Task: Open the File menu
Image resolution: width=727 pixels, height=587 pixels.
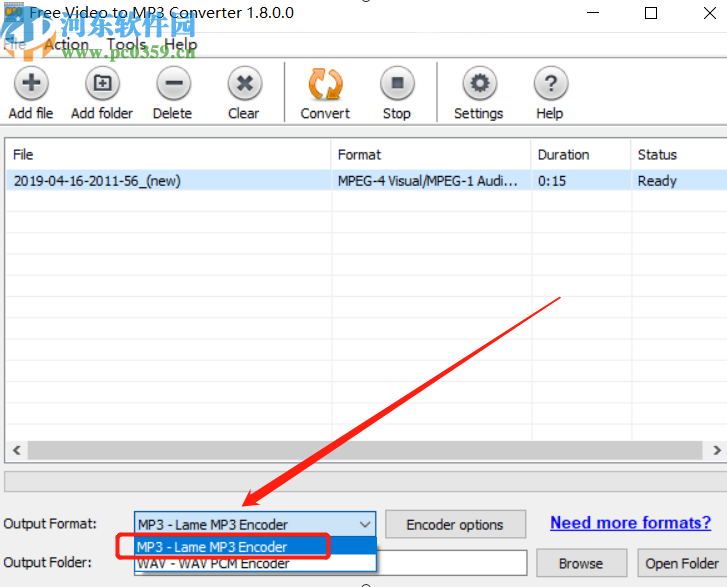Action: click(15, 45)
